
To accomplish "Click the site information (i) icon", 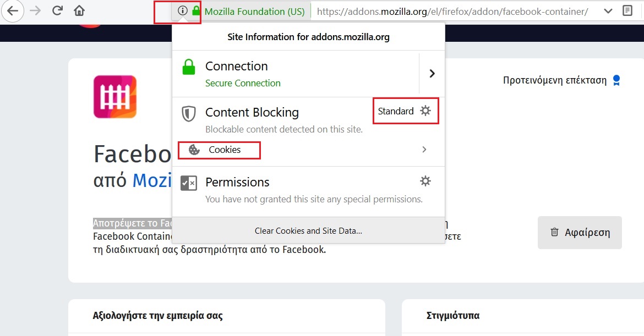I will [x=182, y=10].
